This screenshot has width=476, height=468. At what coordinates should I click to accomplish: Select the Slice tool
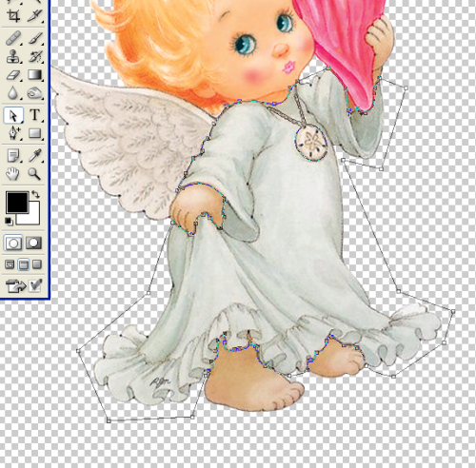tap(34, 15)
